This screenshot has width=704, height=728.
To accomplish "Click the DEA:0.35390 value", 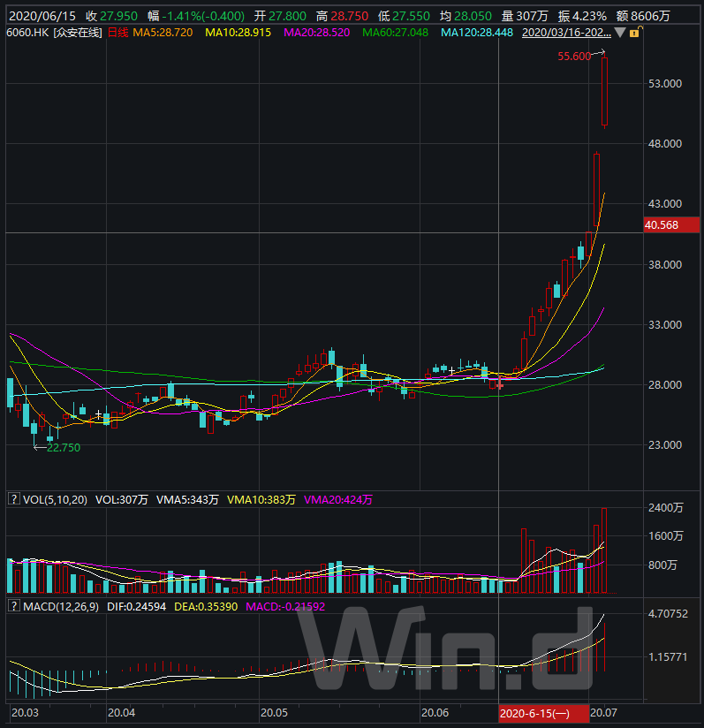I will tap(206, 606).
